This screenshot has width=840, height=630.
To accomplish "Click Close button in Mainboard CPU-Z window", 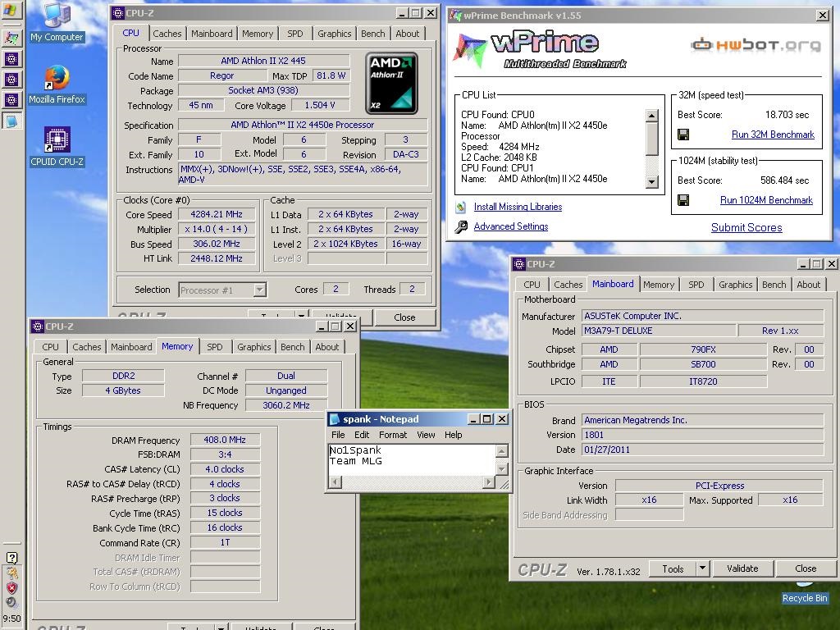I will pos(806,568).
